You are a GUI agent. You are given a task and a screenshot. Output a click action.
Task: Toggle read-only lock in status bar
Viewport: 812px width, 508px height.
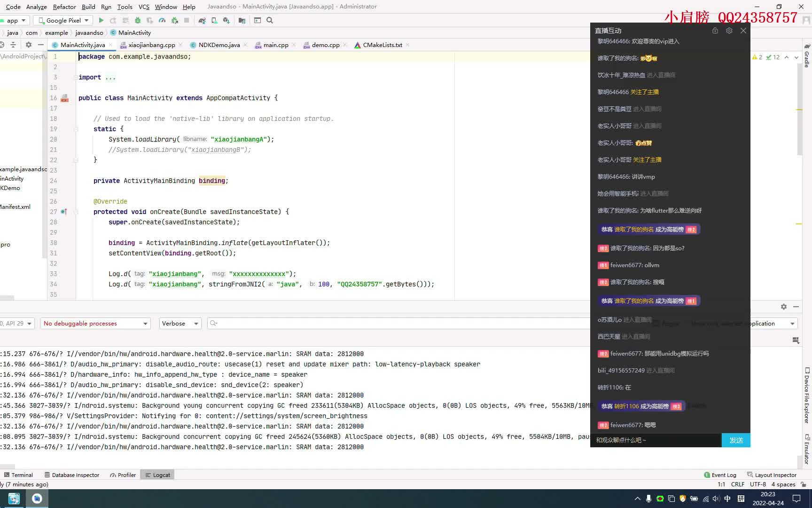click(x=804, y=484)
